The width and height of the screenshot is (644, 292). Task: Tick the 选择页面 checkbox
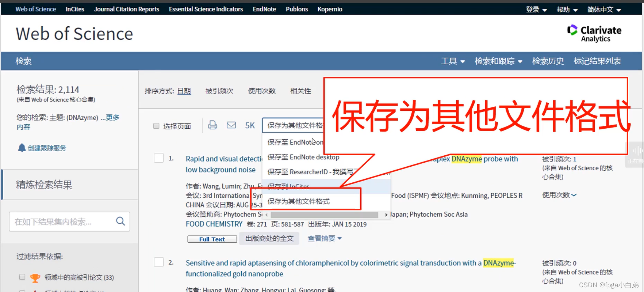(x=156, y=126)
